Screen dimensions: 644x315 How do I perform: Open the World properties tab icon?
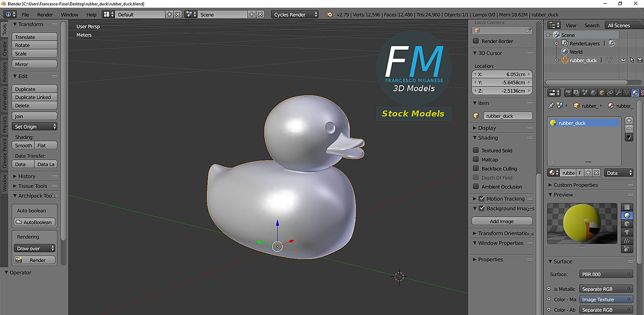click(593, 93)
